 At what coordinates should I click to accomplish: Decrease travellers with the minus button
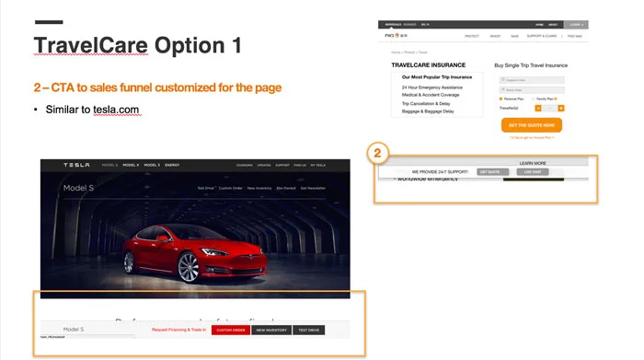click(x=538, y=108)
